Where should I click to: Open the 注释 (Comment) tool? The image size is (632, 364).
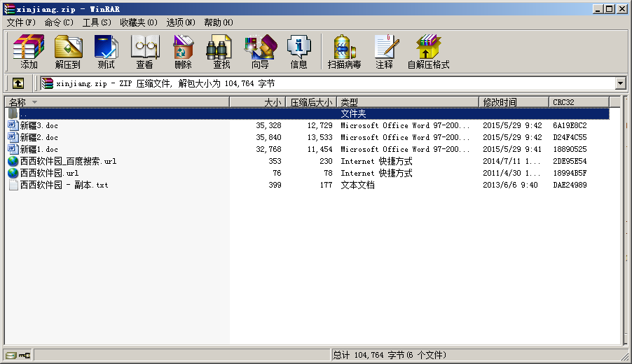click(x=384, y=52)
